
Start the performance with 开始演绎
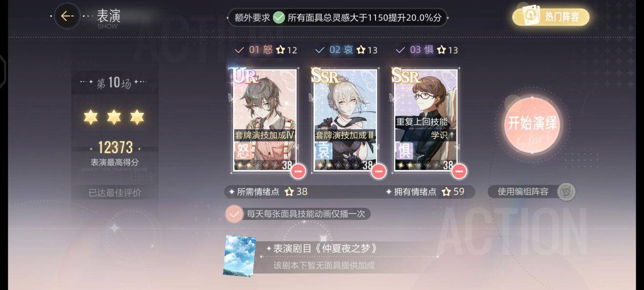[532, 124]
